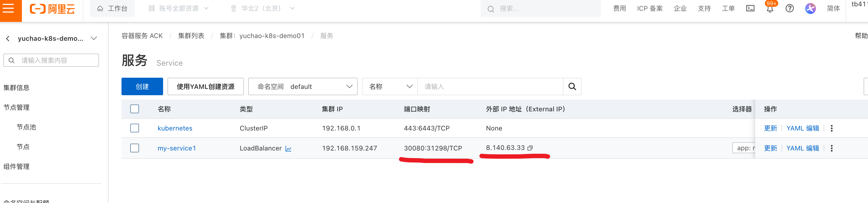The height and width of the screenshot is (203, 868).
Task: Click the Aliyun logo
Action: (x=52, y=9)
